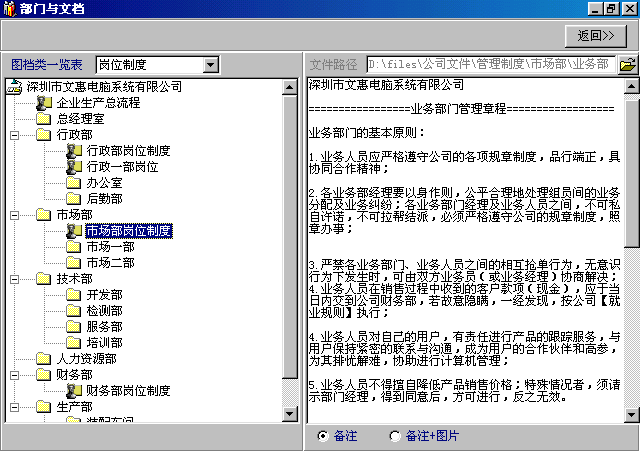
Task: Click tree panel scroll-up arrow
Action: click(290, 87)
